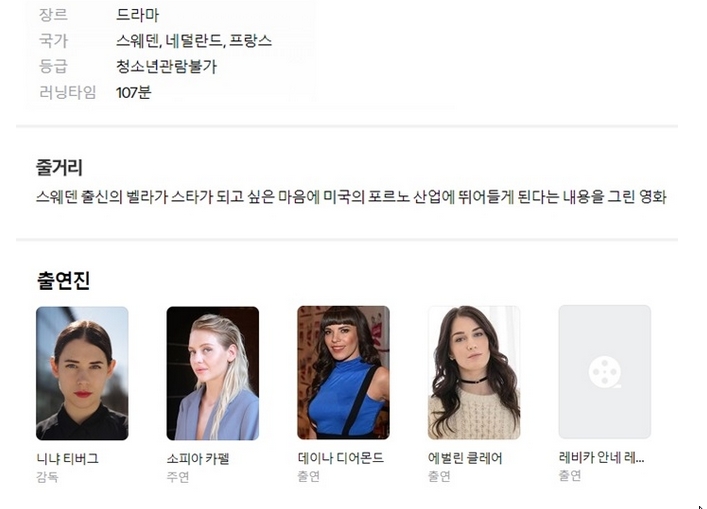Screen dimensions: 707x509
Task: Click the name 데이나 디어몬드
Action: 340,458
